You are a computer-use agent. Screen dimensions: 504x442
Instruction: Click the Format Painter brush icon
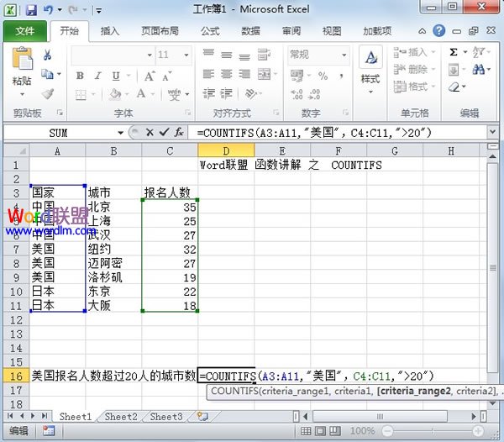pos(48,94)
